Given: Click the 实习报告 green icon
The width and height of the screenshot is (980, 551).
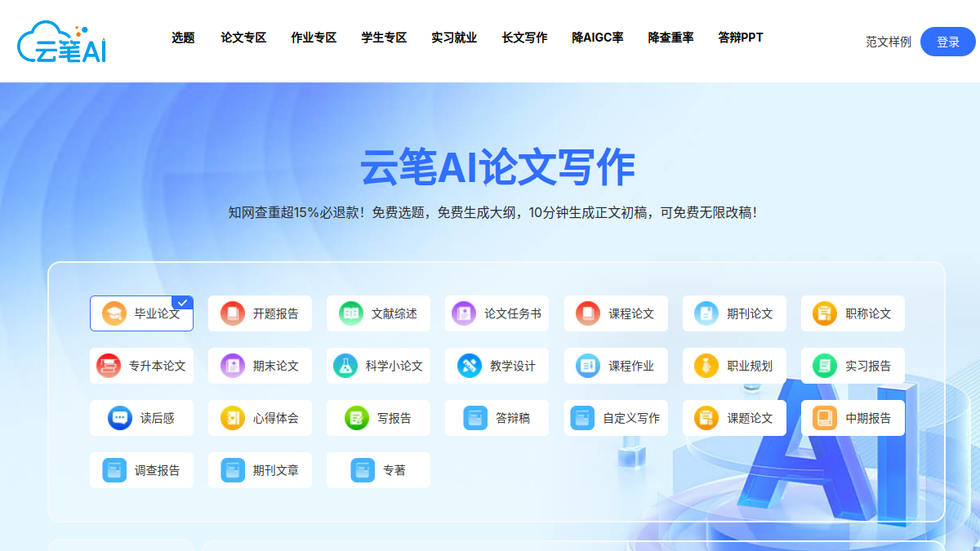Looking at the screenshot, I should [825, 366].
